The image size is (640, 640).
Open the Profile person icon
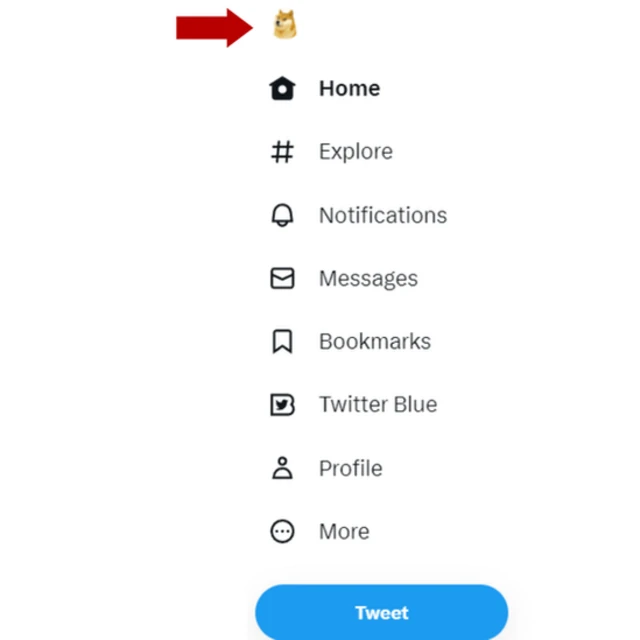point(283,468)
